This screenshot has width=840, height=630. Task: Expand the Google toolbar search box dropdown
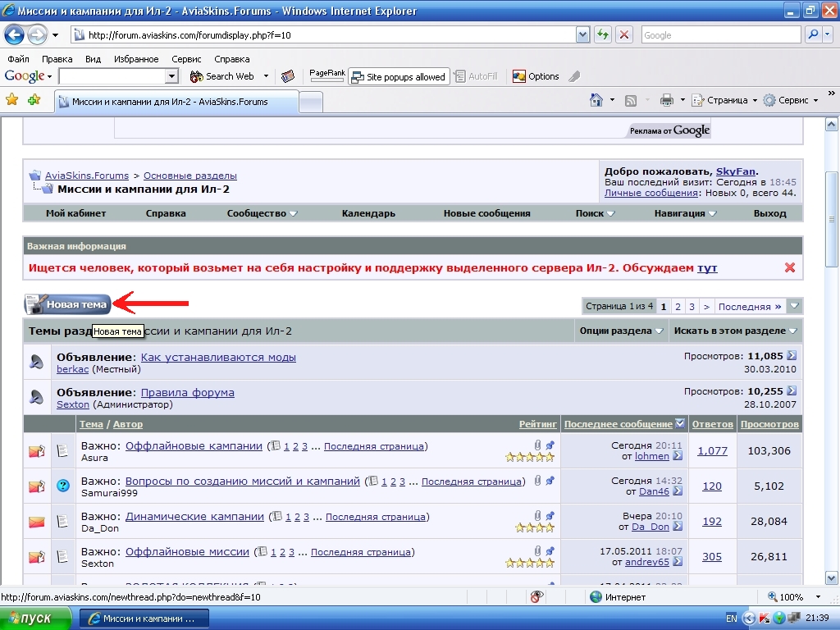pyautogui.click(x=171, y=76)
